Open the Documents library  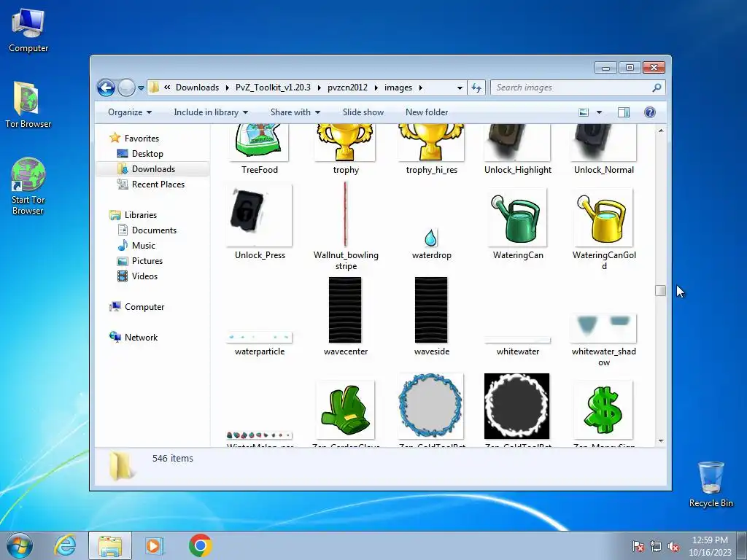coord(154,230)
